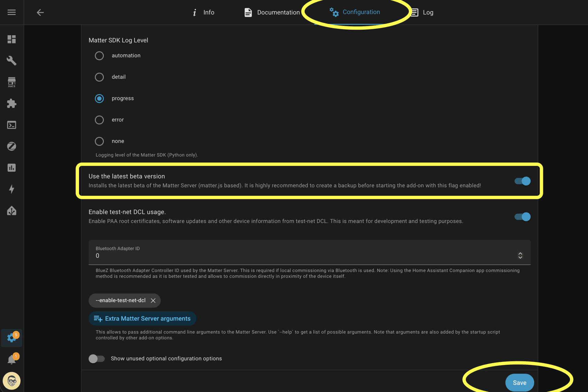588x392 pixels.
Task: Click the Bluetooth Adapter ID input field
Action: point(214,256)
